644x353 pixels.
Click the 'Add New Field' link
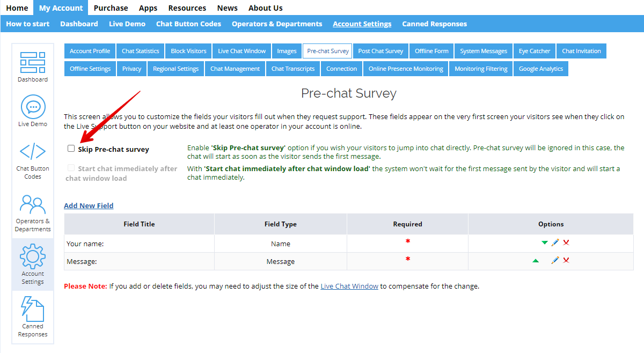[x=89, y=205]
